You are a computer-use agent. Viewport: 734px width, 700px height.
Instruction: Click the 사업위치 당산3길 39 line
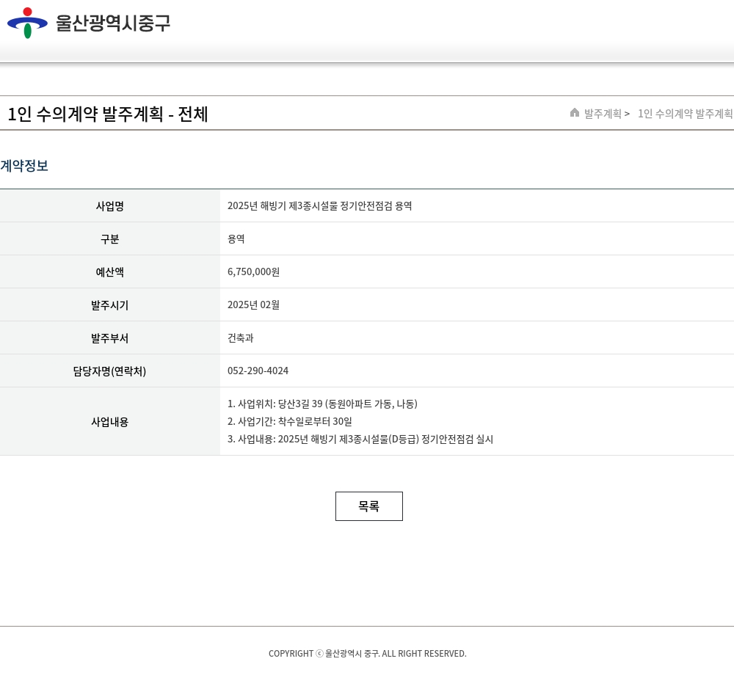click(x=322, y=404)
